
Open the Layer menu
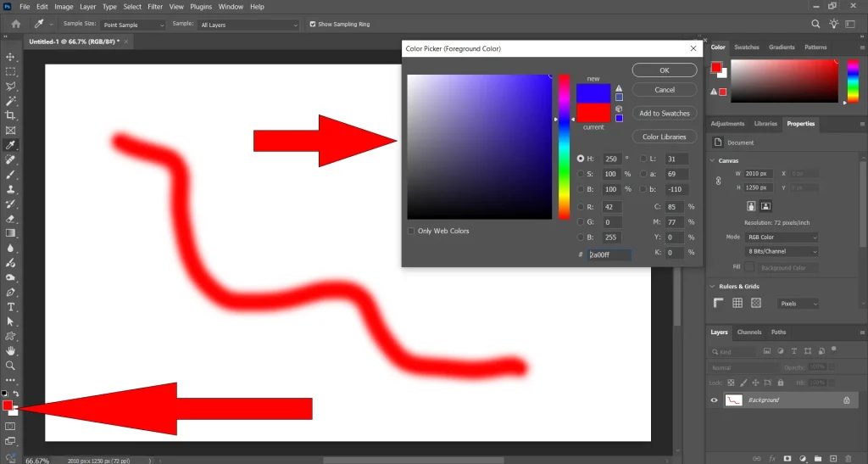coord(87,7)
